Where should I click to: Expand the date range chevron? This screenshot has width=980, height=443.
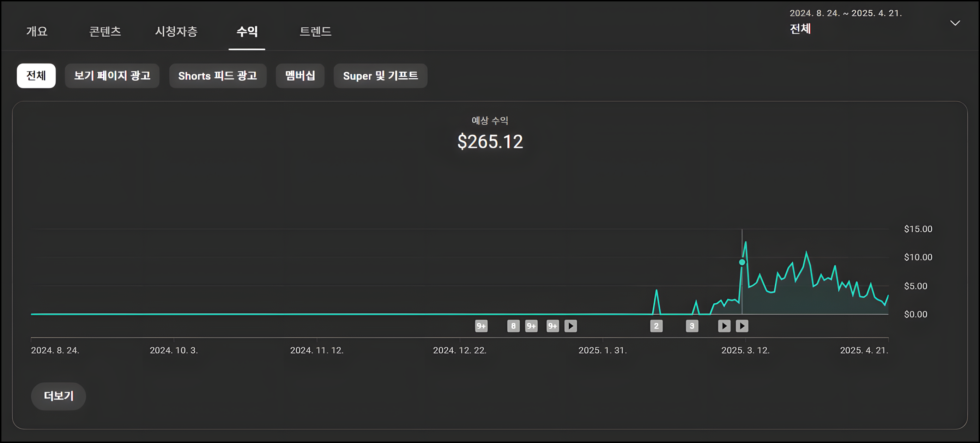[955, 23]
